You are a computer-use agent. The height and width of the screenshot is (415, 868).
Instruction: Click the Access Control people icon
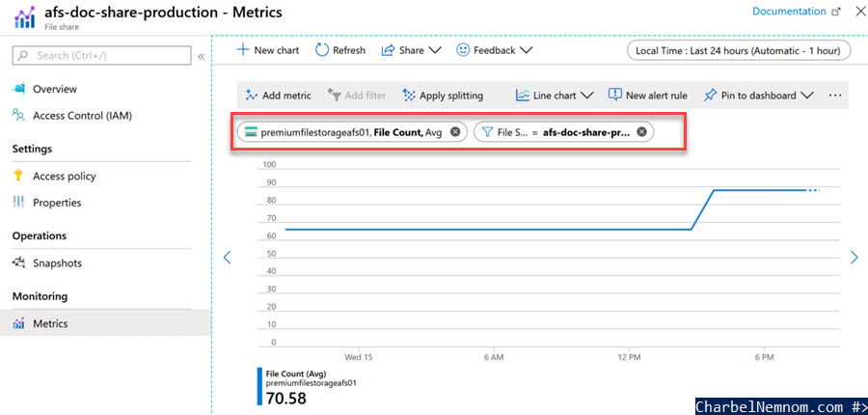[19, 115]
